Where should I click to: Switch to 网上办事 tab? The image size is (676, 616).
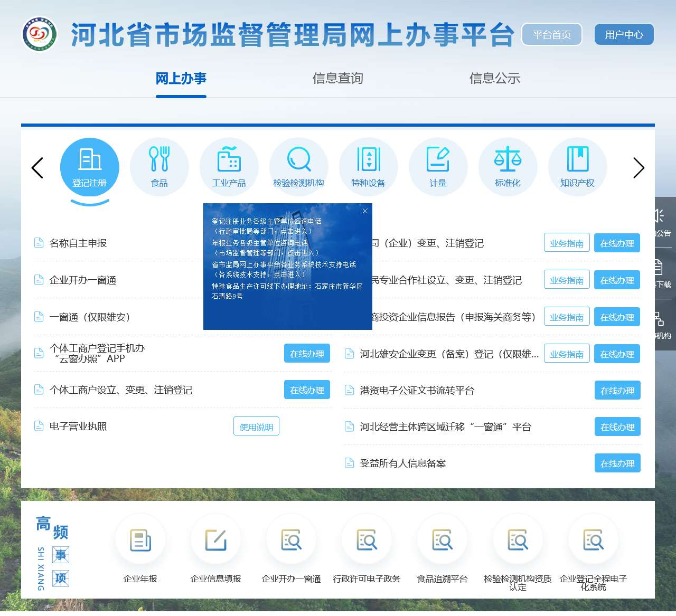pyautogui.click(x=181, y=79)
